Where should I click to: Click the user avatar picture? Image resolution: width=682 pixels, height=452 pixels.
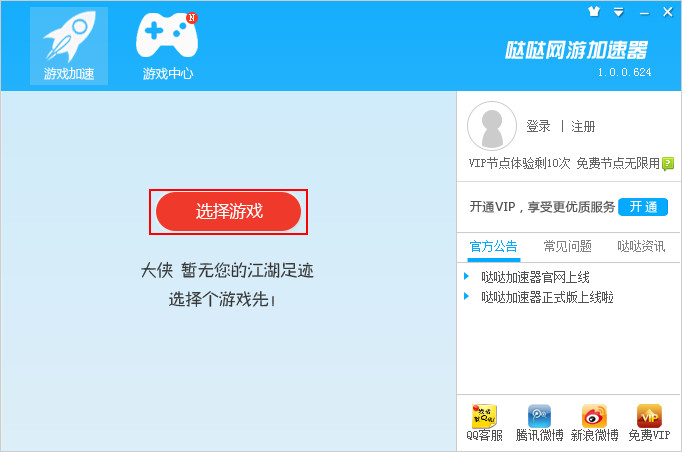pyautogui.click(x=491, y=126)
